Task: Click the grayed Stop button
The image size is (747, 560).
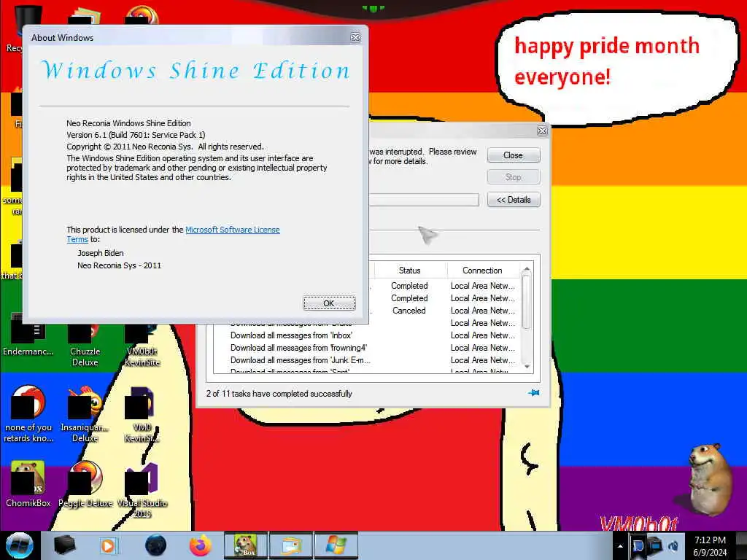Action: [x=513, y=177]
